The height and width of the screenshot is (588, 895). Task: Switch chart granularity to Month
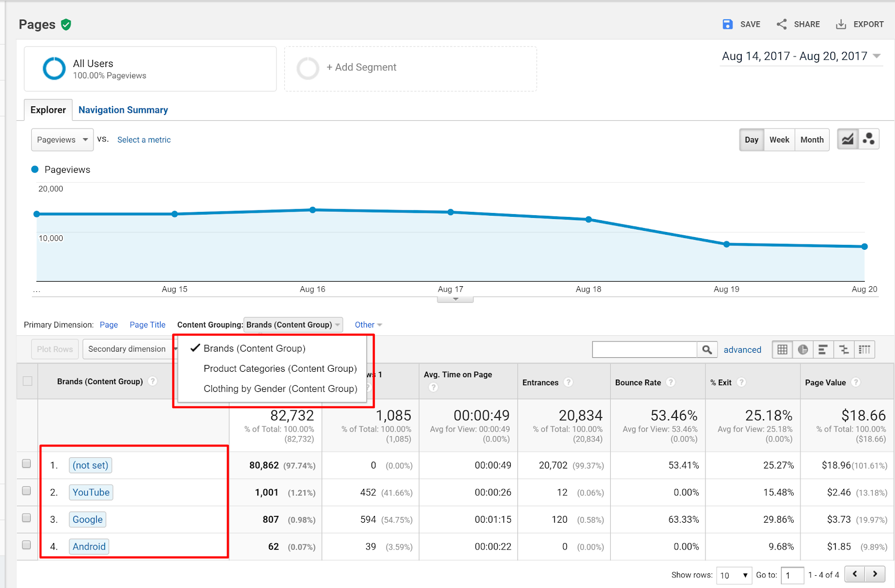(812, 140)
